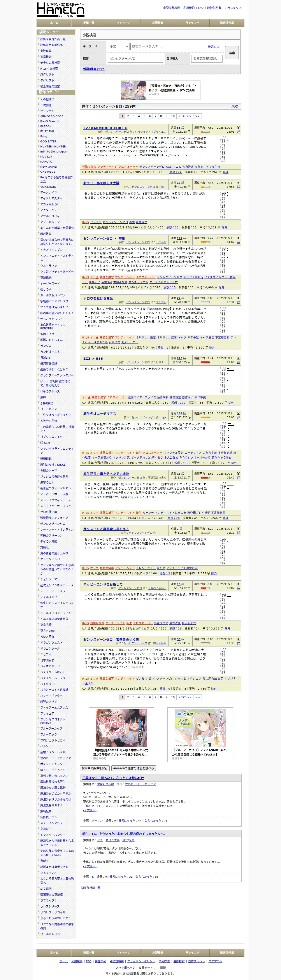Open the ホーム tab in top navigation
Viewport: 281px width, 980px height.
point(54,23)
